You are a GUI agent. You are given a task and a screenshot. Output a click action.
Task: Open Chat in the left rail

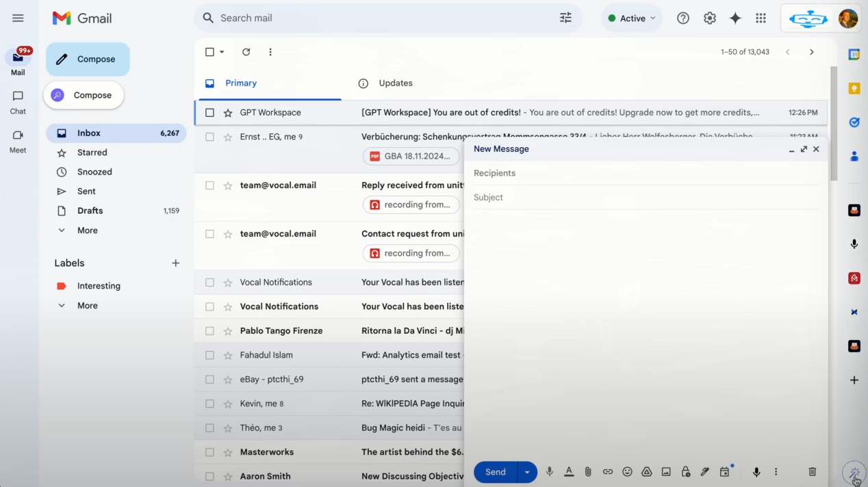(18, 102)
